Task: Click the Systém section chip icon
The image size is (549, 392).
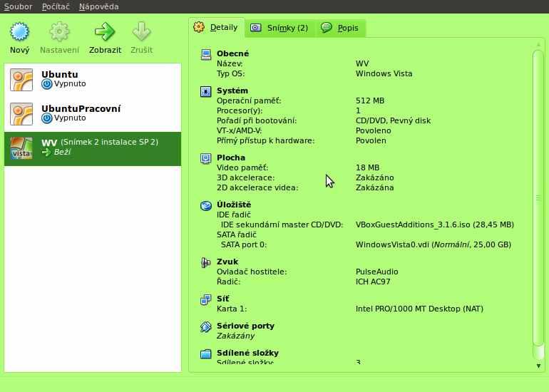Action: tap(206, 91)
